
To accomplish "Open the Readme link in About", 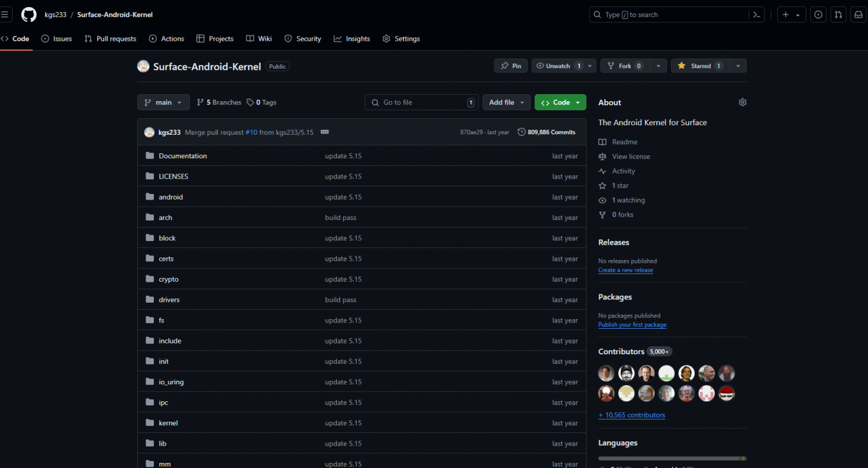I will 618,142.
